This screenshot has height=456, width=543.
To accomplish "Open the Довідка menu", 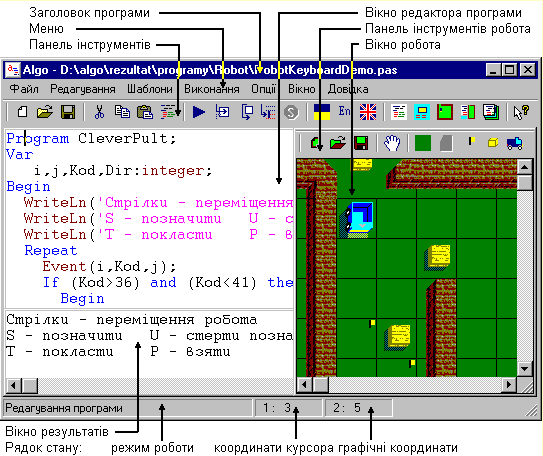I will click(348, 89).
